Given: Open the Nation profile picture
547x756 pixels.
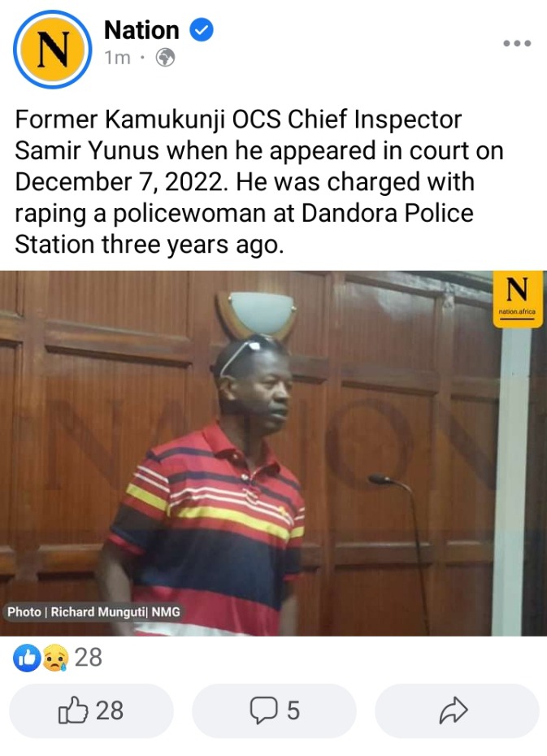Looking at the screenshot, I should 52,49.
